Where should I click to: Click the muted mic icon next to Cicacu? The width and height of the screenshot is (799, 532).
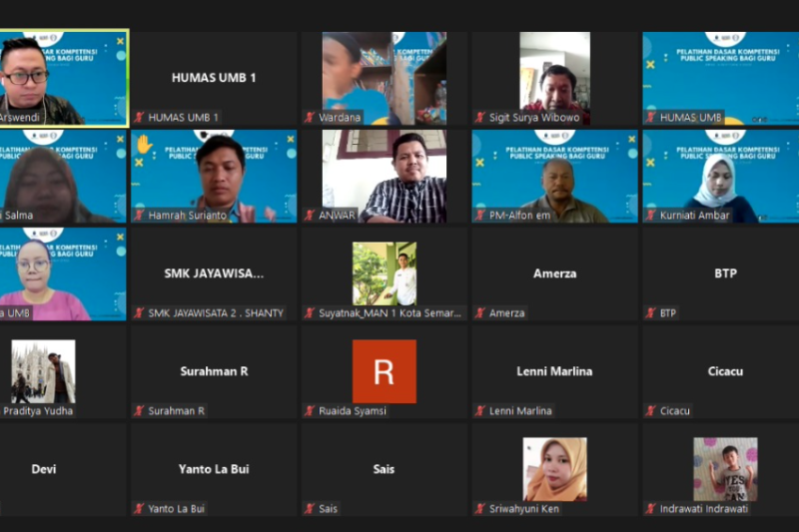point(651,411)
